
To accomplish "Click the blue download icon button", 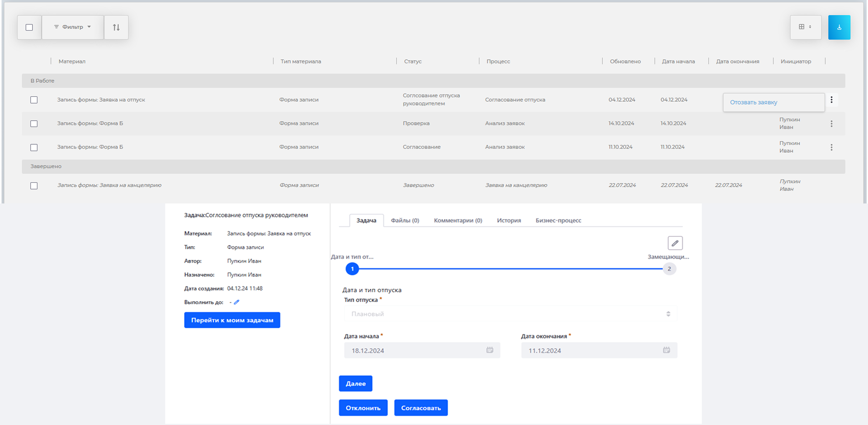I will (x=839, y=27).
